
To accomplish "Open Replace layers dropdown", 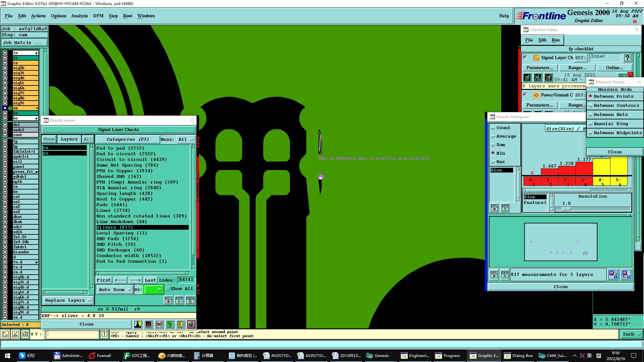I will click(x=68, y=300).
